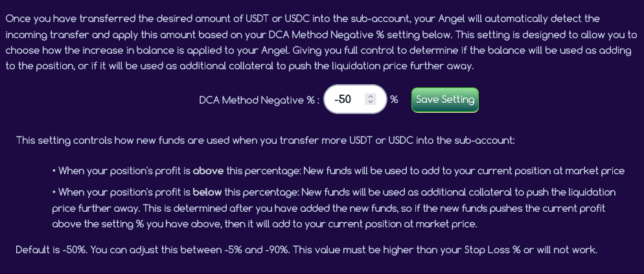The width and height of the screenshot is (644, 274).
Task: Increase DCA value with stepper up arrow
Action: 370,97
